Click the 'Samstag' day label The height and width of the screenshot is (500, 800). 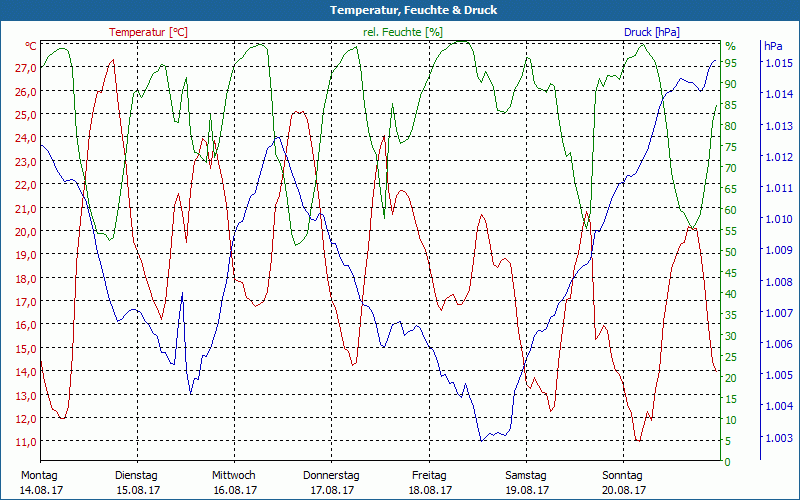click(526, 476)
